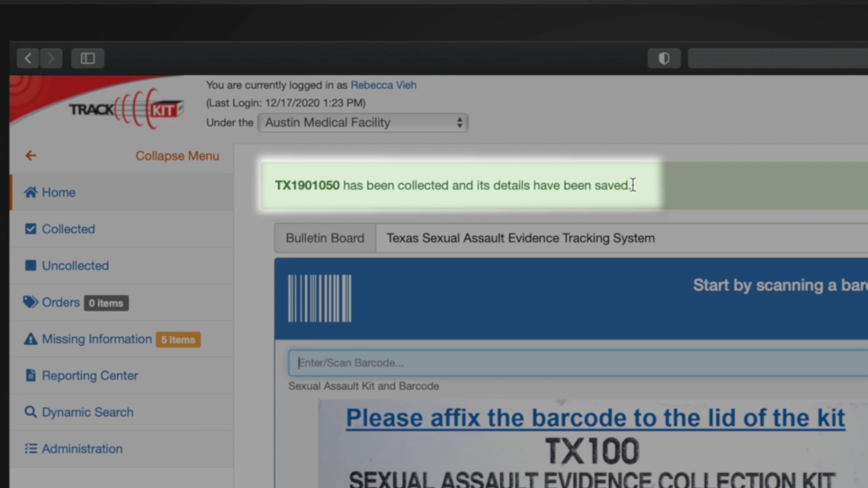Click the Orders tags icon
This screenshot has height=488, width=868.
31,302
